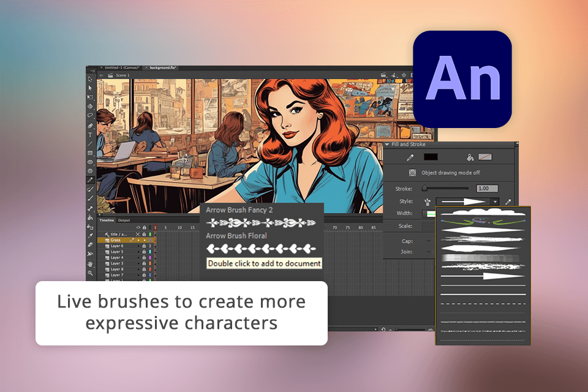Open the Style dropdown arrow

pos(495,202)
